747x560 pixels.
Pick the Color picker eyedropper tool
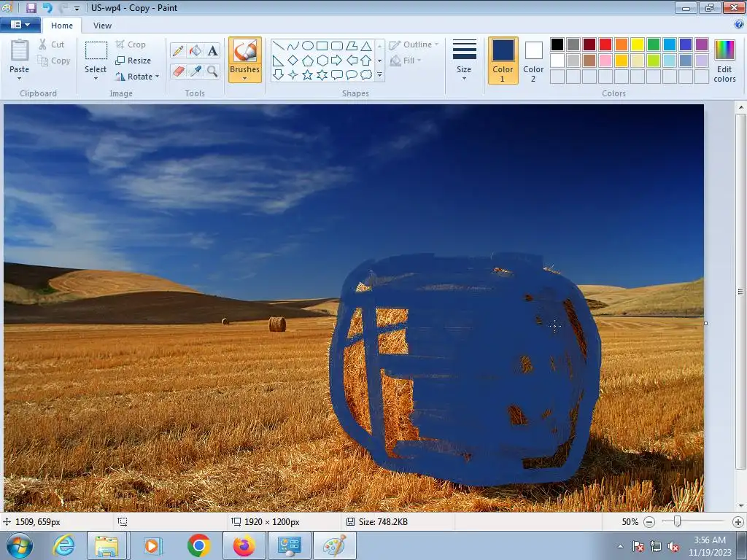tap(196, 71)
